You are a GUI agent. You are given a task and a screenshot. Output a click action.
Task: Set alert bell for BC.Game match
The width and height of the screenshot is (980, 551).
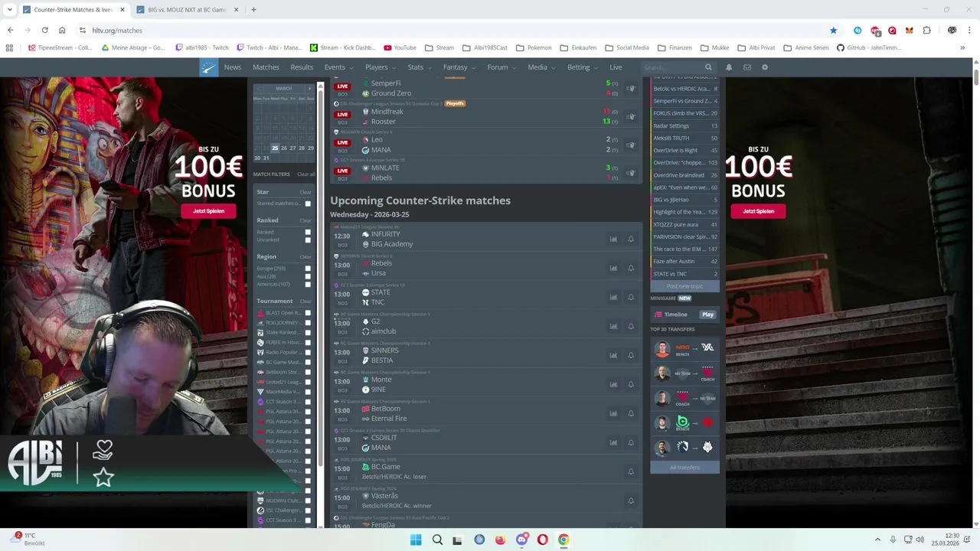[x=631, y=471]
